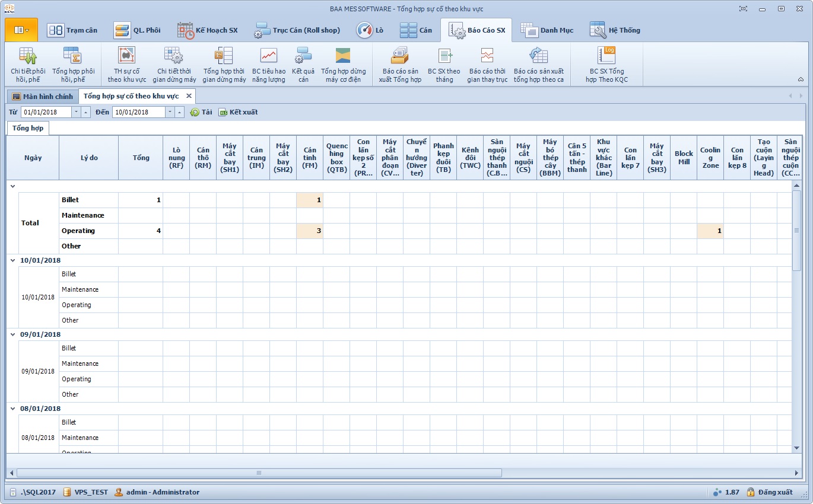Open Chi tiết phôi hồi, phế report
Image resolution: width=813 pixels, height=504 pixels.
pos(28,64)
